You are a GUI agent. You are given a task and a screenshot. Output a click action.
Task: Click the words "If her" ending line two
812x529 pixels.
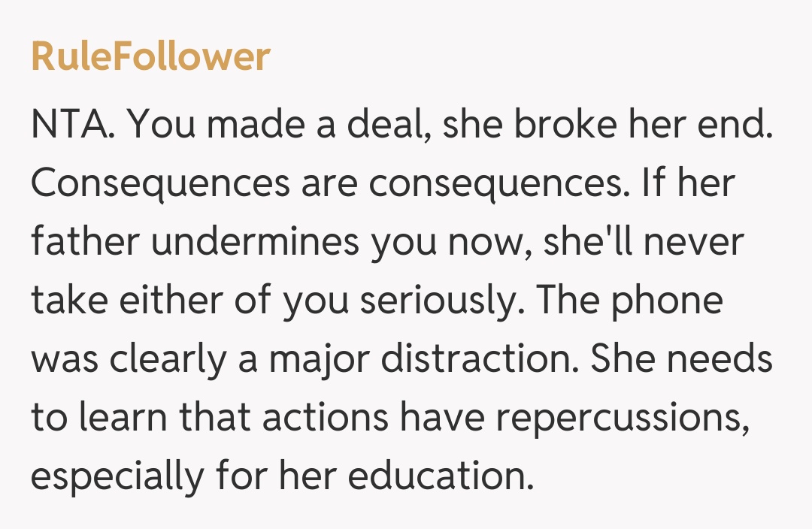tap(686, 185)
